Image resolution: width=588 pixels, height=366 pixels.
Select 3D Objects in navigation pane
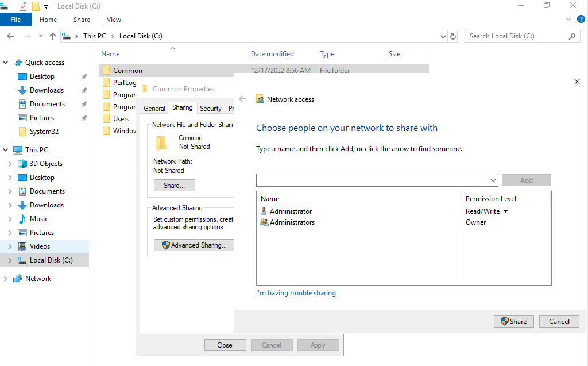[46, 164]
